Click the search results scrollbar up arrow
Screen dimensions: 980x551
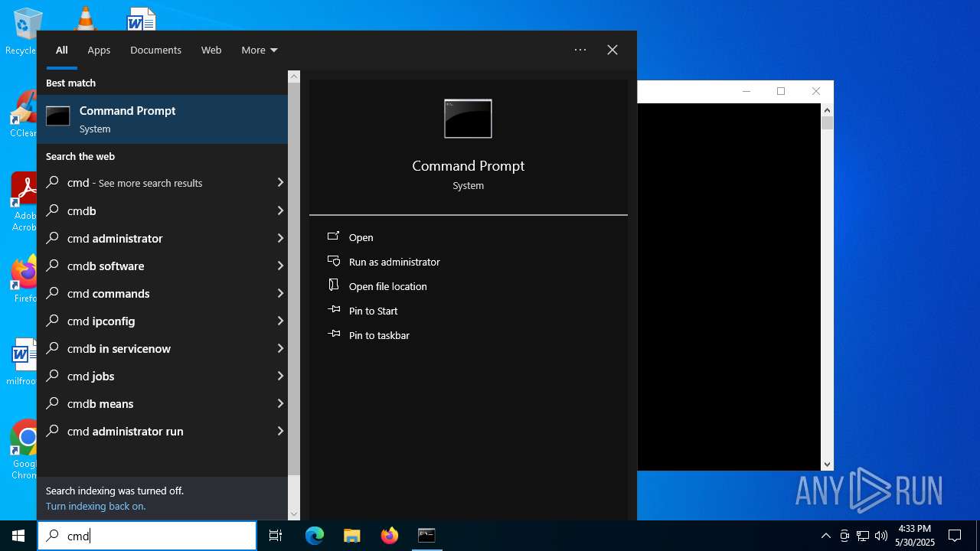294,77
